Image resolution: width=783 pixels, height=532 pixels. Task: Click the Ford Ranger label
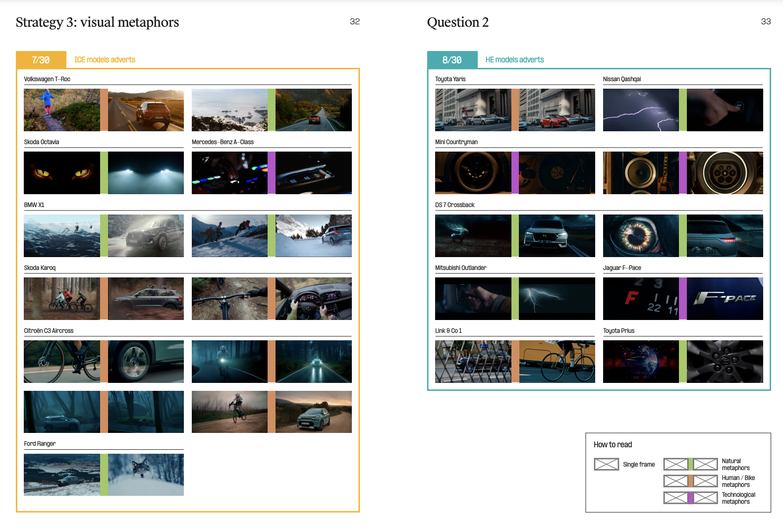(40, 444)
